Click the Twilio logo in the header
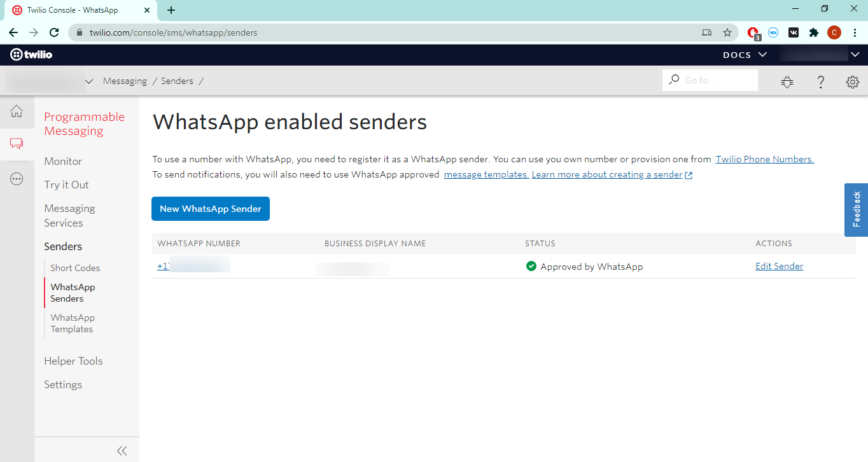 (x=31, y=55)
